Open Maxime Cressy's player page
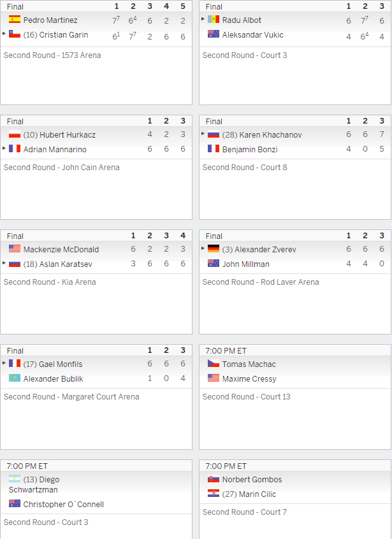Screen dimensions: 392x539 [x=249, y=379]
